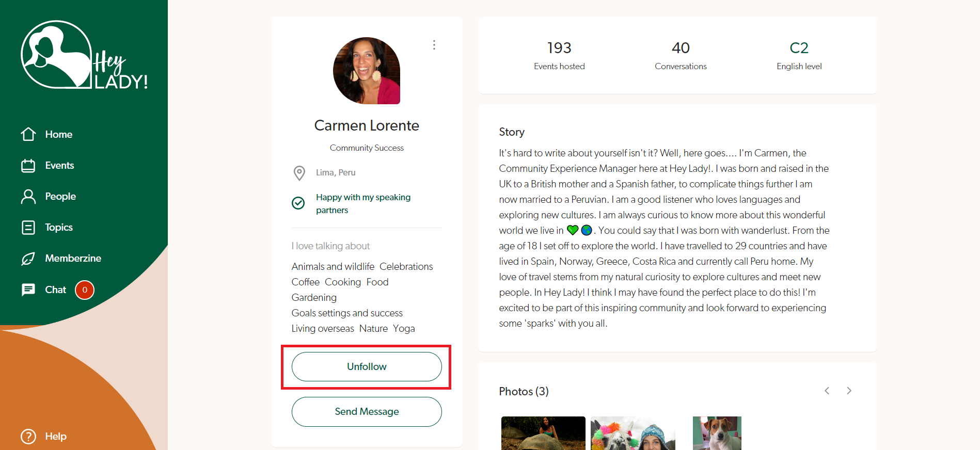Click the Hey Lady! logo
Screen dimensions: 980x450
[84, 55]
